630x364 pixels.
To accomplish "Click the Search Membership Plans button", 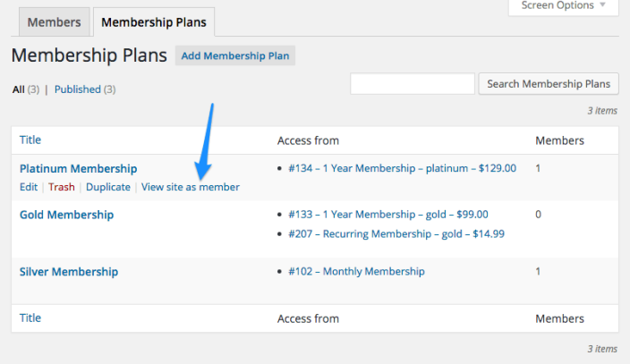I will (x=549, y=84).
